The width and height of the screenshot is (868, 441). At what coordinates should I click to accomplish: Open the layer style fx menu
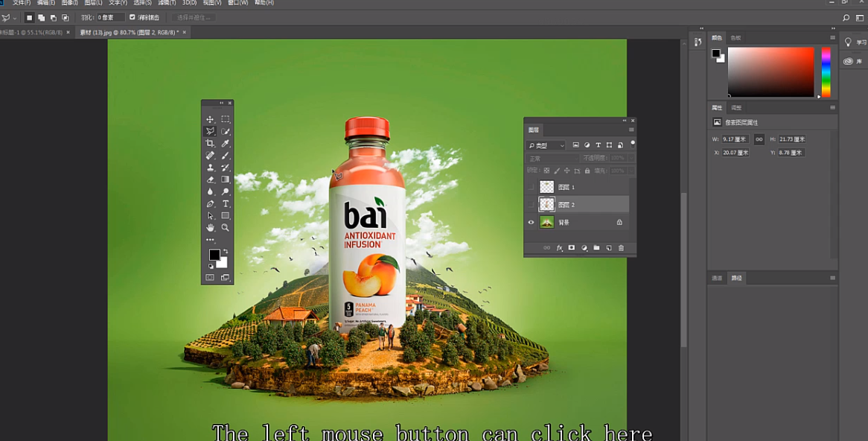(x=559, y=248)
